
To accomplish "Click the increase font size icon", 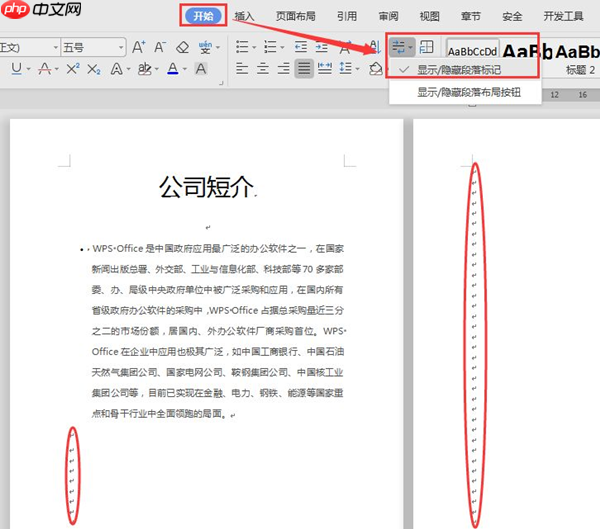I will [x=139, y=47].
